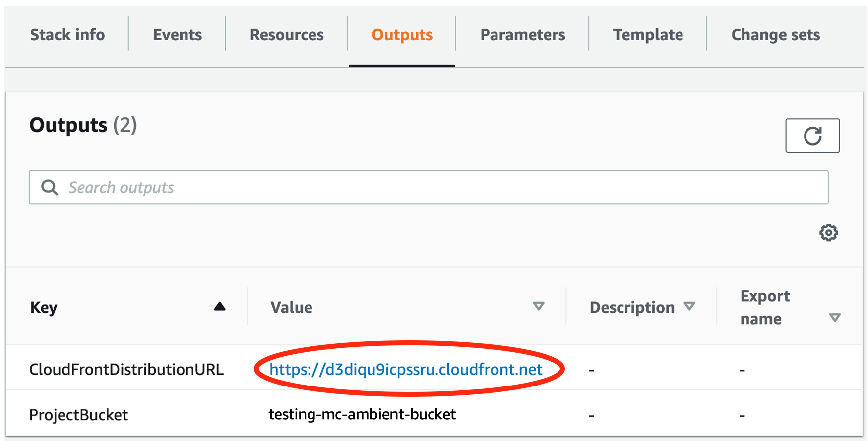Switch to Change sets tab

tap(776, 34)
